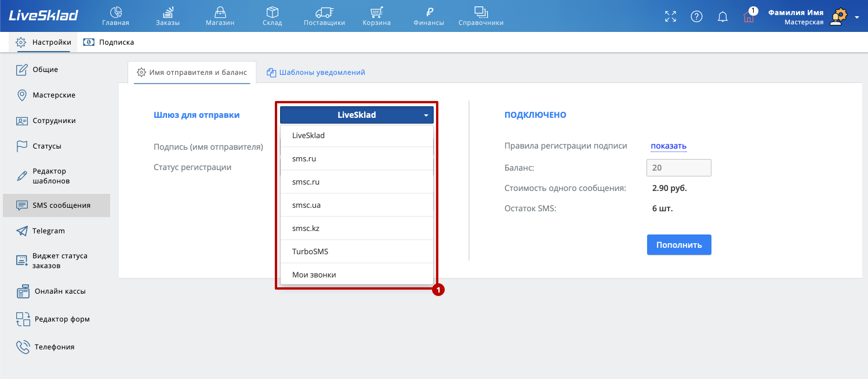Switch to Имя отправителя и баланс tab
The image size is (868, 379).
[x=191, y=73]
